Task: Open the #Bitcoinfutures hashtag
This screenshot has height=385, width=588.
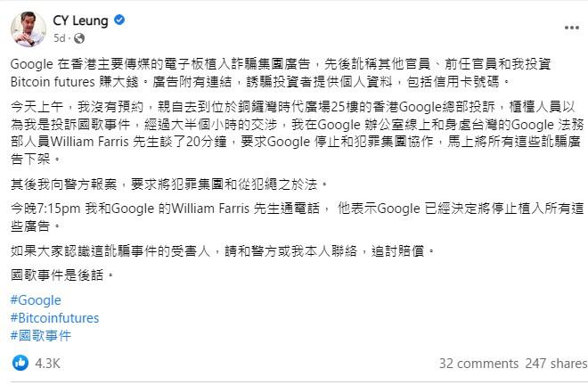Action: click(54, 317)
